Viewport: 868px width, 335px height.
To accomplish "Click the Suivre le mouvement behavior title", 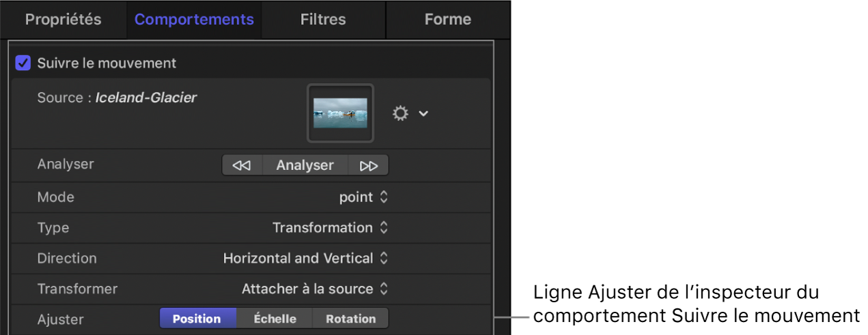I will point(107,63).
